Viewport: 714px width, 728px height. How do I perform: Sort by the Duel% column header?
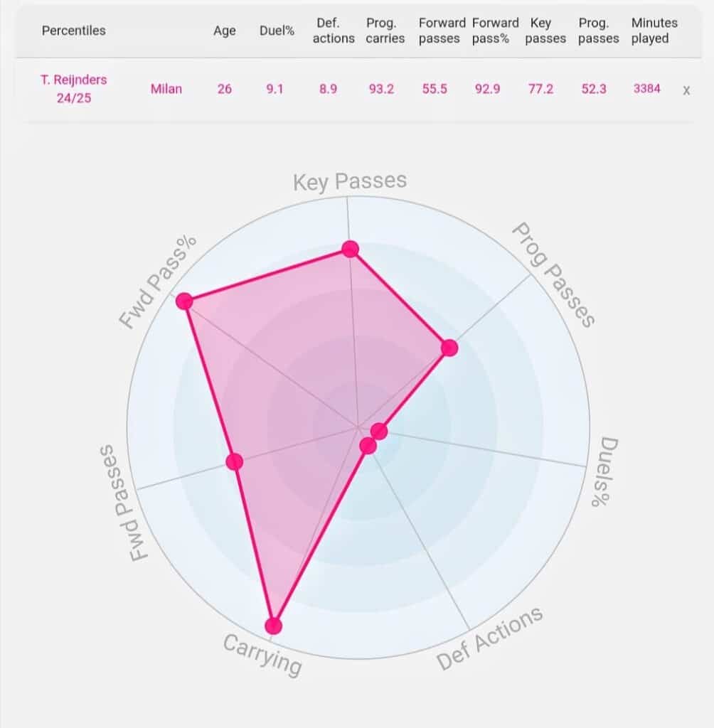click(x=277, y=31)
